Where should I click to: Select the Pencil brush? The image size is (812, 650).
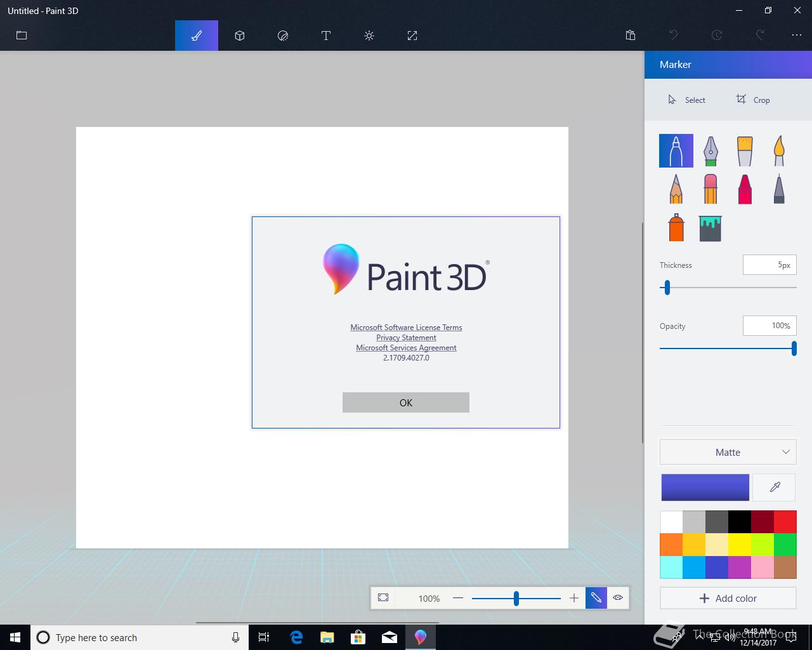point(676,189)
